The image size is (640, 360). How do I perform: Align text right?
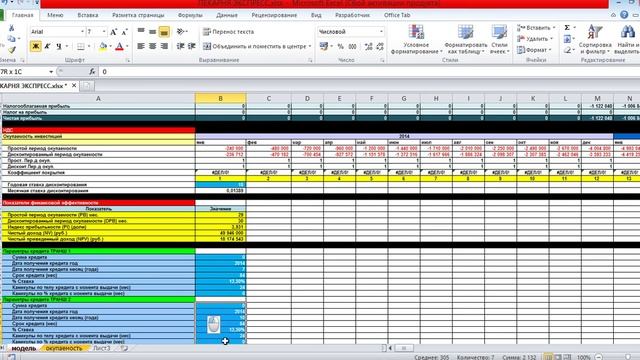click(164, 46)
